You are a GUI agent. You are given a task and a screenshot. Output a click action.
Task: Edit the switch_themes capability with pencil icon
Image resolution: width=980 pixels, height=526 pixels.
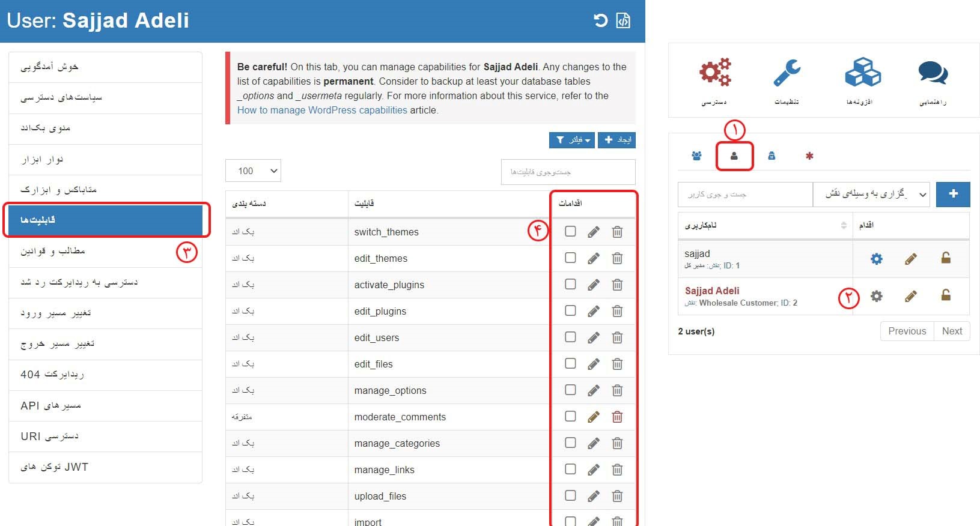pyautogui.click(x=594, y=232)
